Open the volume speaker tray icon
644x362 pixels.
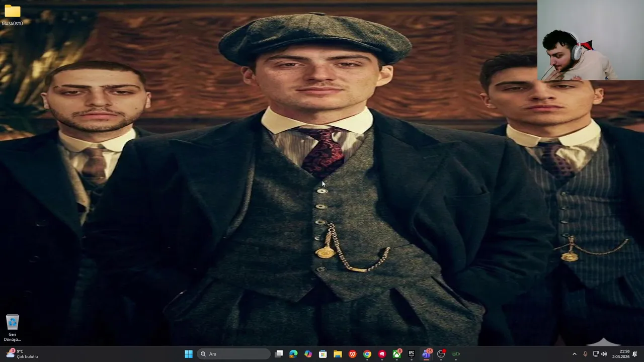tap(604, 354)
